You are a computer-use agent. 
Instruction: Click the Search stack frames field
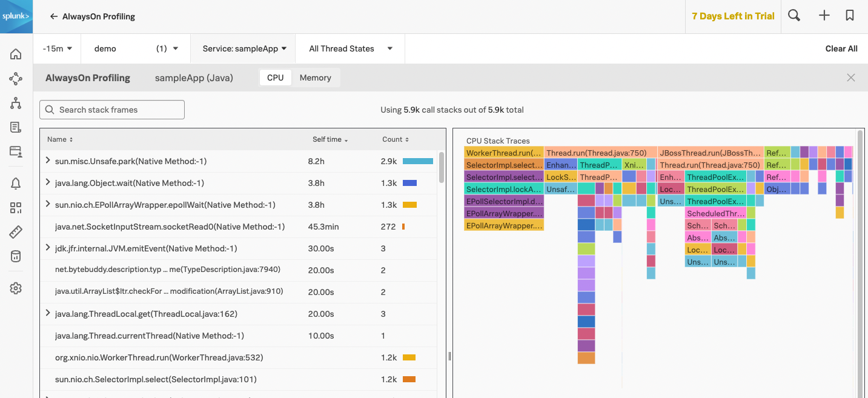[x=112, y=110]
